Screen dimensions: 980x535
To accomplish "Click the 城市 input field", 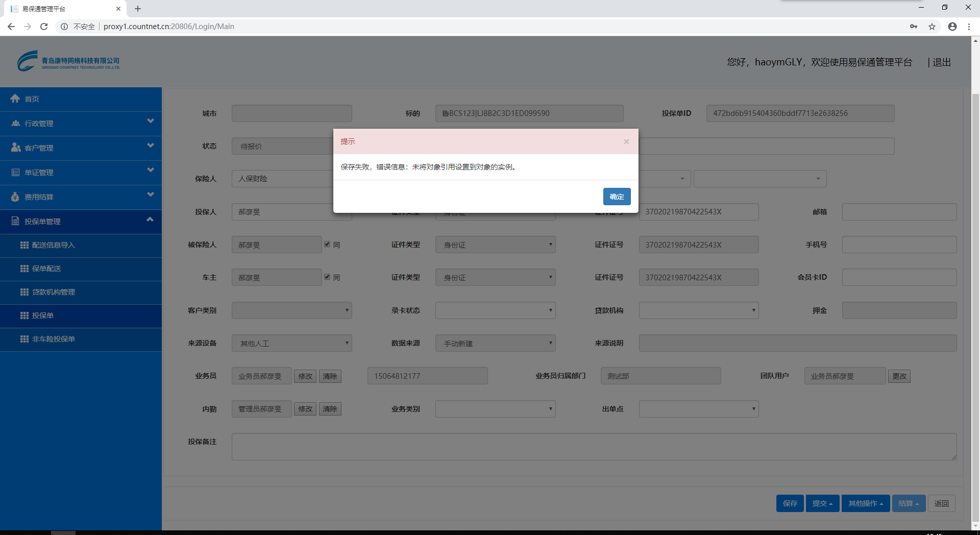I will click(291, 113).
